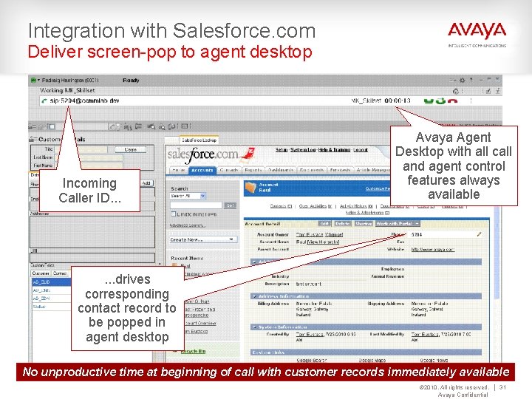Open the www.avaya.com website link

pyautogui.click(x=433, y=250)
